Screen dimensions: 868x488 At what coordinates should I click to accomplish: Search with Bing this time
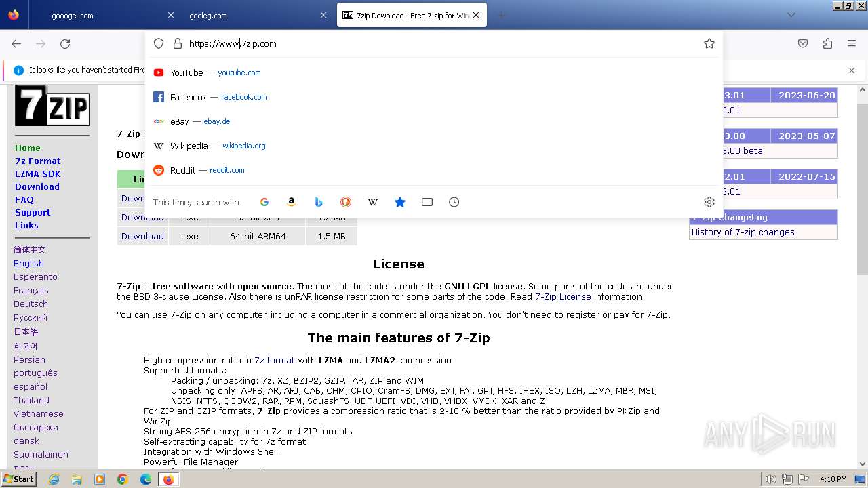pos(319,202)
